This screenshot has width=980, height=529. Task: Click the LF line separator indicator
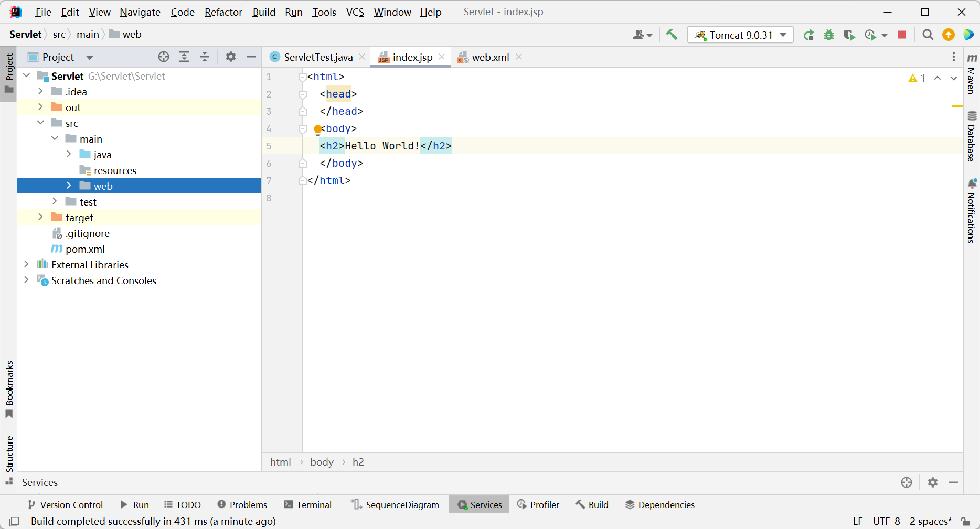click(858, 521)
